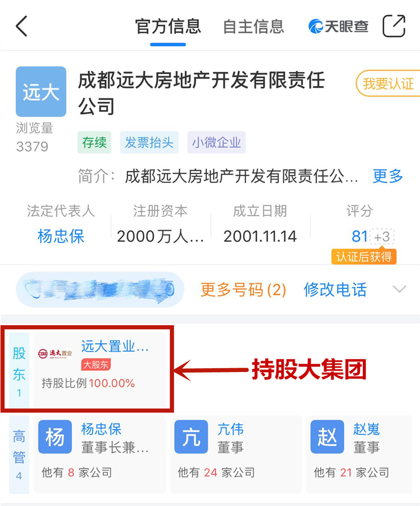Tap 我要认证 button
The width and height of the screenshot is (420, 506).
pos(388,83)
